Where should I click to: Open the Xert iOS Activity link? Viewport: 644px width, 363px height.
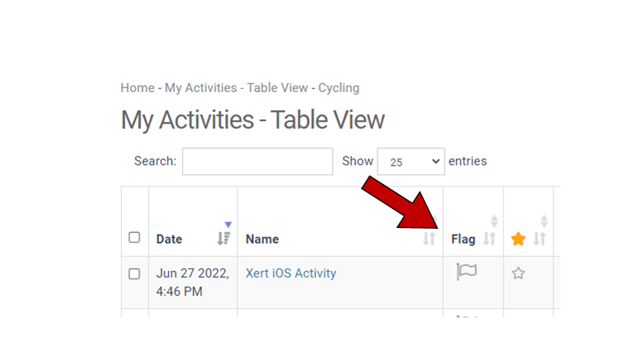291,273
